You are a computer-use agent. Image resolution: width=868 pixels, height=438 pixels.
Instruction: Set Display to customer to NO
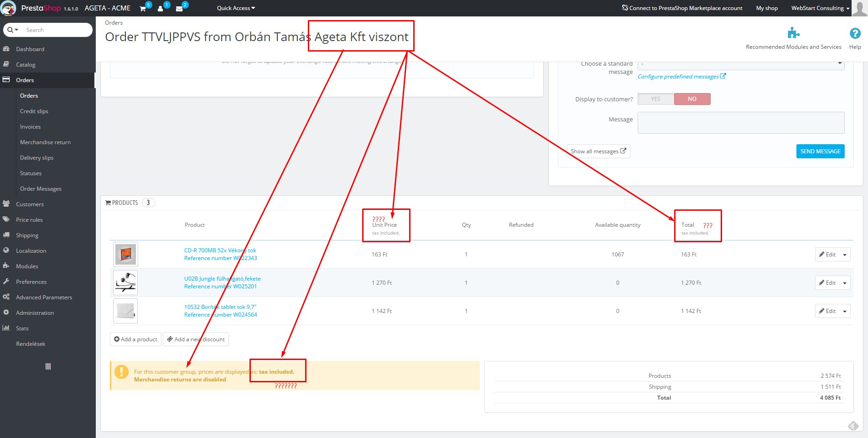[x=692, y=99]
